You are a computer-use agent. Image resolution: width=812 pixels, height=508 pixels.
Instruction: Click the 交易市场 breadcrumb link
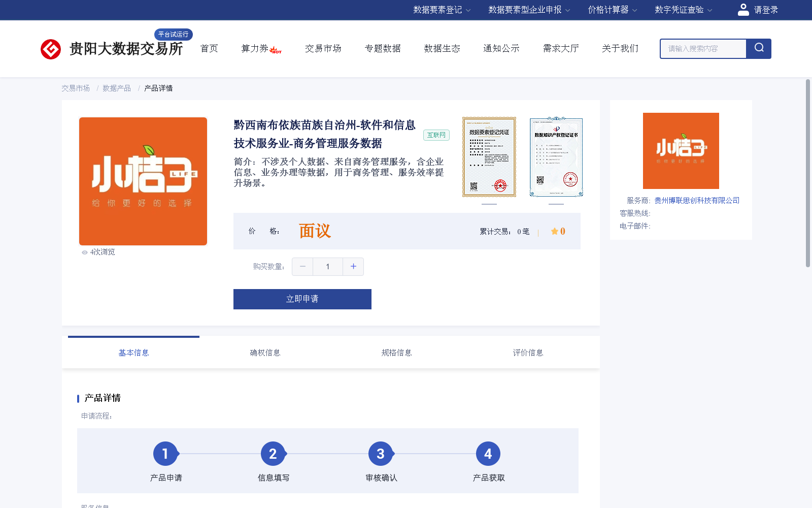[76, 88]
